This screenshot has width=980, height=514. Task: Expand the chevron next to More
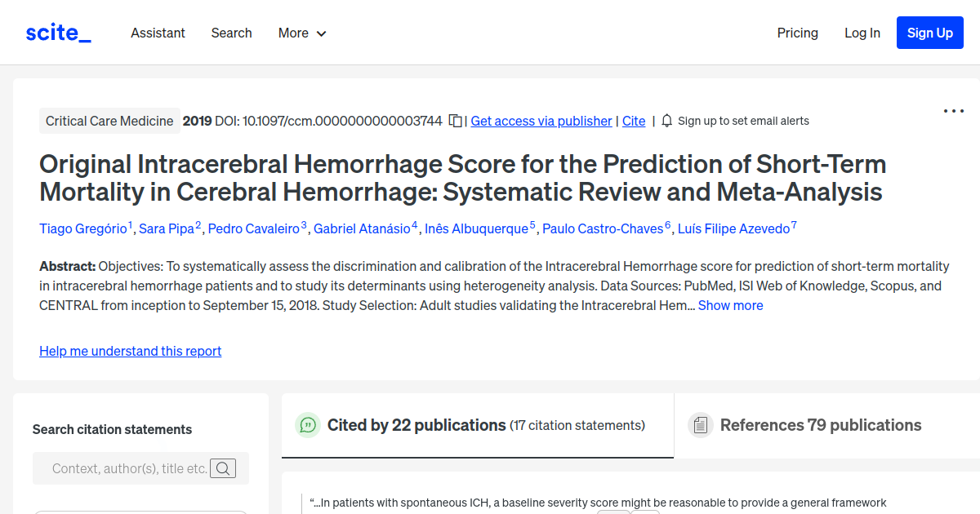coord(321,33)
